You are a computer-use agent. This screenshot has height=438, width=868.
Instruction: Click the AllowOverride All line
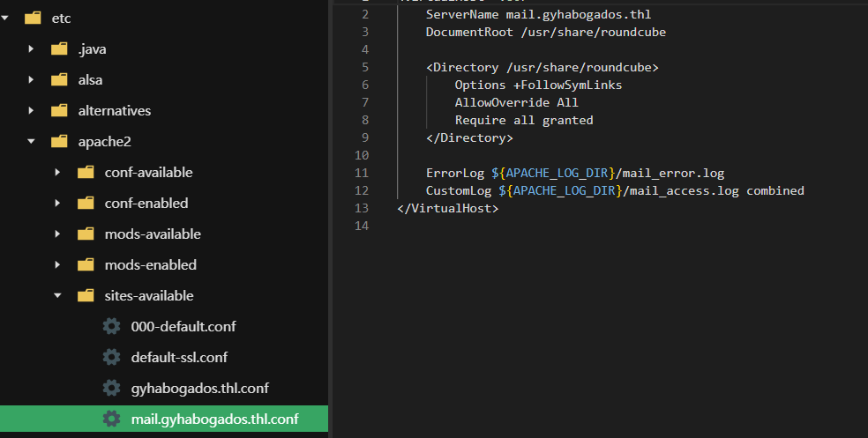coord(517,102)
